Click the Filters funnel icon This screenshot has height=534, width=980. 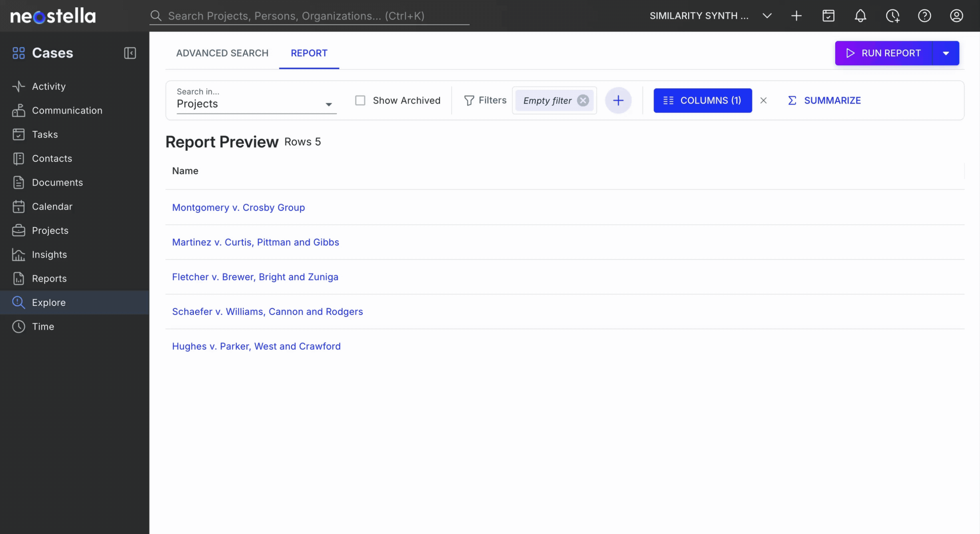(x=469, y=100)
